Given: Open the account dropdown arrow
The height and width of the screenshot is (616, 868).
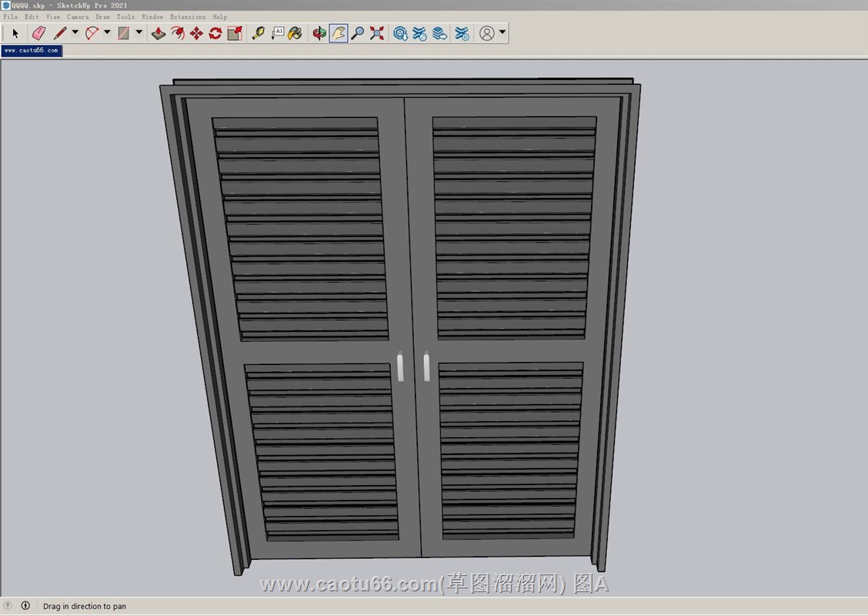Looking at the screenshot, I should click(502, 32).
